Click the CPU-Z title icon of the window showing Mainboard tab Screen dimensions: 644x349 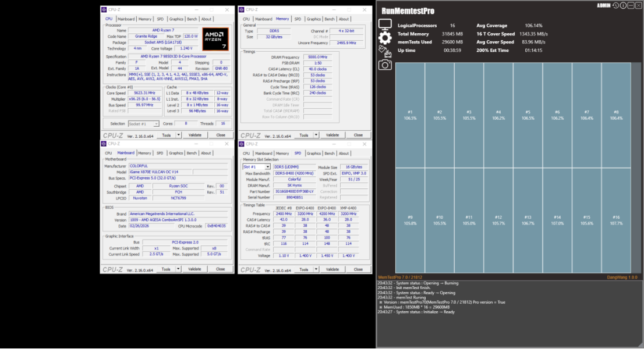point(104,144)
